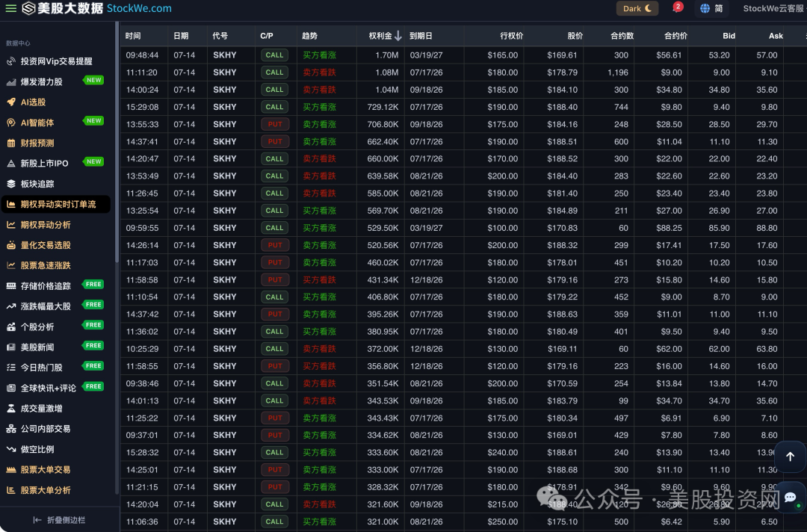Click 买方看涨 in 15:29:08 row
The image size is (807, 532).
tap(319, 107)
